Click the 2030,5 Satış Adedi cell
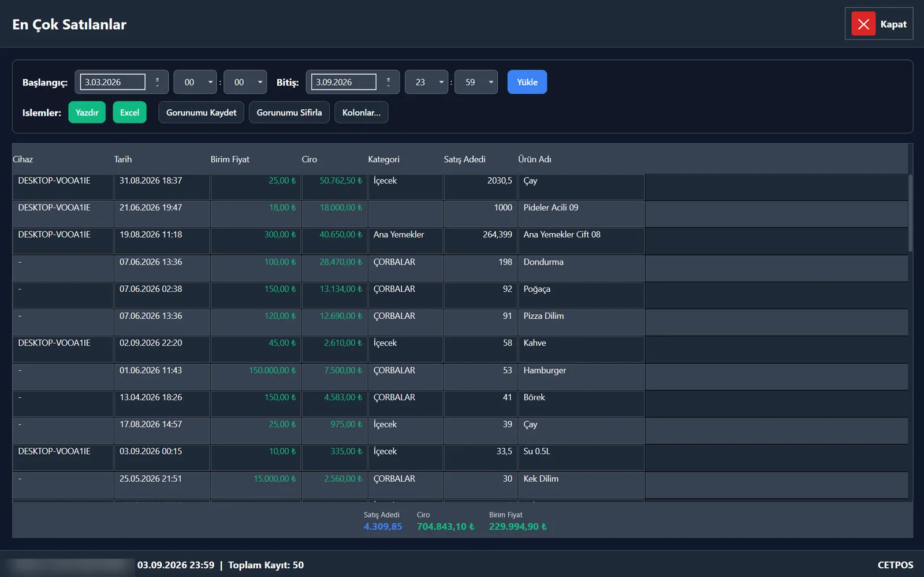The image size is (924, 577). point(480,187)
